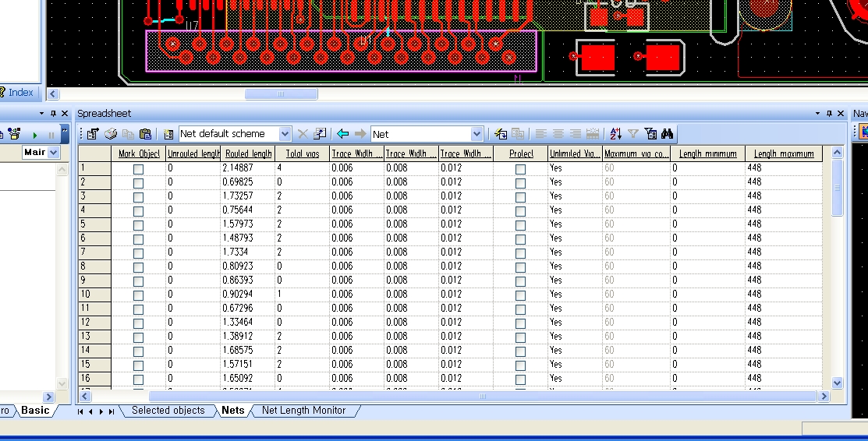Click the first properties icon in Spreadsheet toolbar
Screen dimensions: 868x441
tap(94, 134)
